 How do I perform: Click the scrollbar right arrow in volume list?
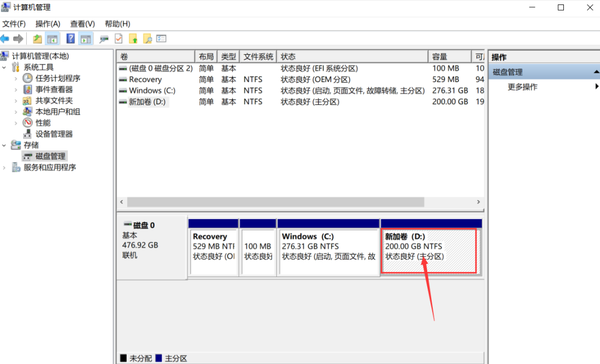pos(478,202)
